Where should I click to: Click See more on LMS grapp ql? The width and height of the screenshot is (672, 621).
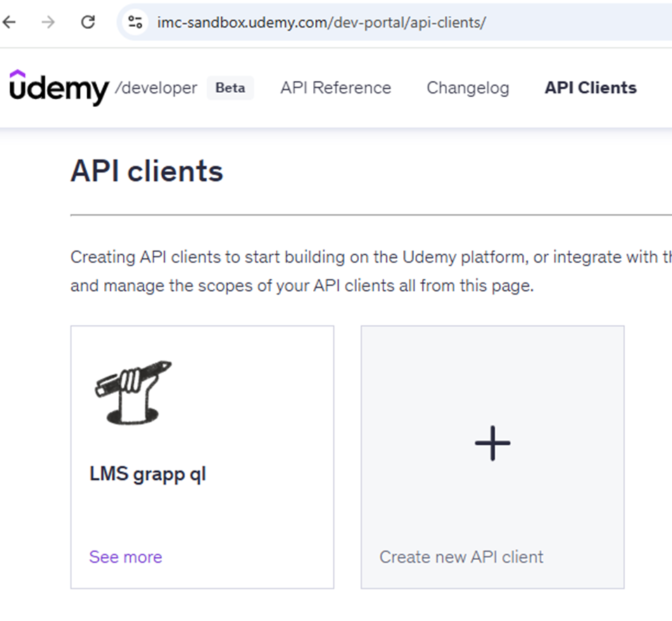click(x=125, y=557)
